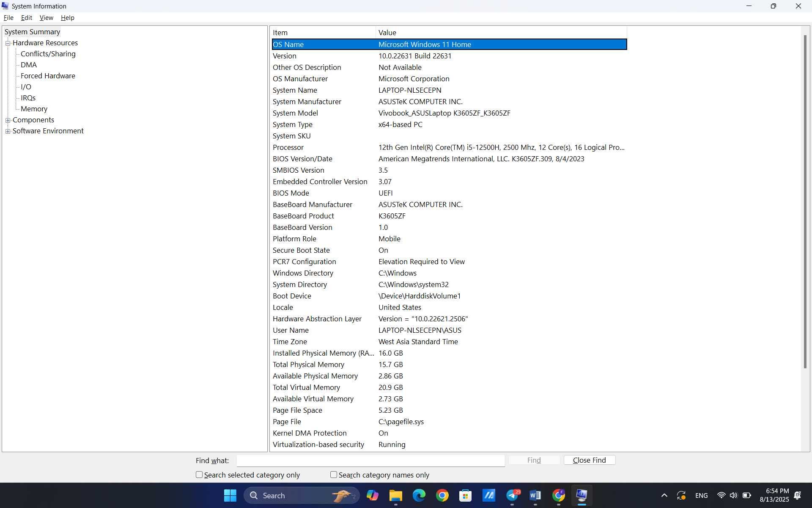Expand the Software Environment node

coord(8,131)
